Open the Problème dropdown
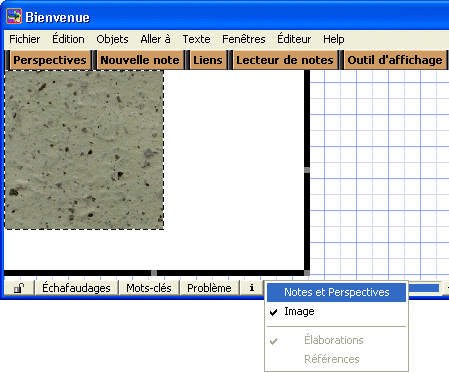Image resolution: width=449 pixels, height=373 pixels. (x=209, y=288)
